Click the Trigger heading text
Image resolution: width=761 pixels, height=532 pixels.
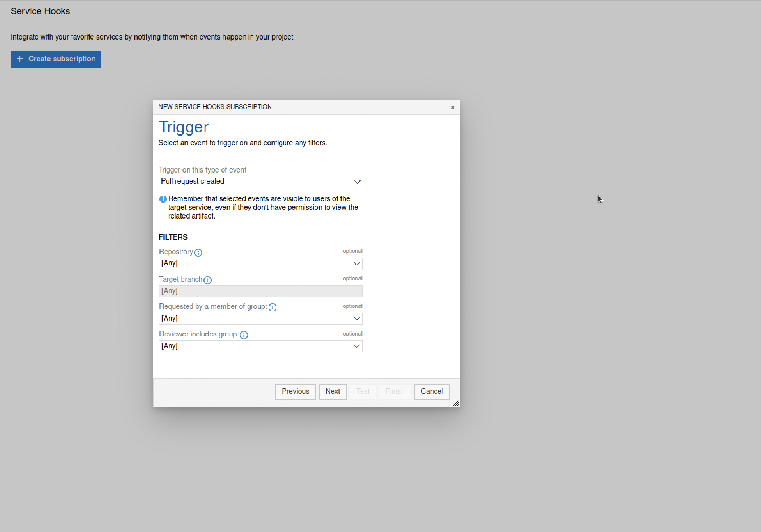coord(184,127)
